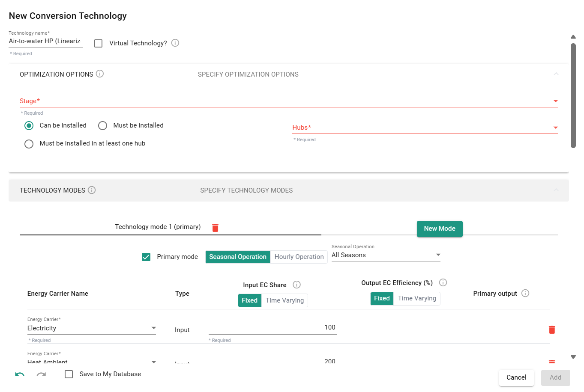Click the New Mode button
Screen dimensions: 584x392
(440, 229)
